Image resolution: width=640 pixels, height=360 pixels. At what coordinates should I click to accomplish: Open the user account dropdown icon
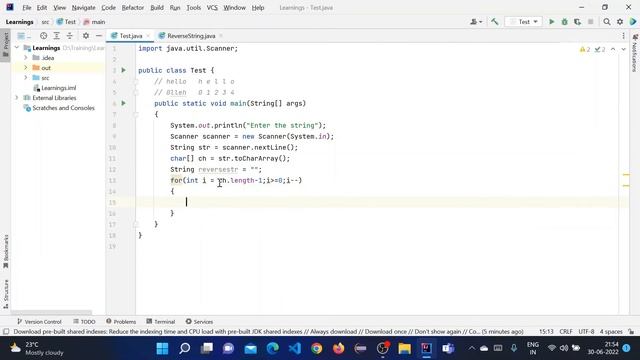pos(476,22)
